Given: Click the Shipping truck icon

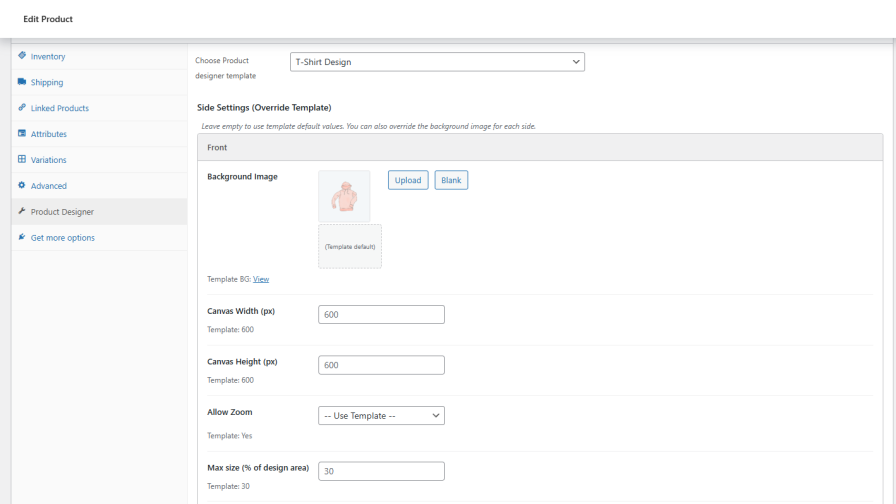Looking at the screenshot, I should tap(22, 82).
